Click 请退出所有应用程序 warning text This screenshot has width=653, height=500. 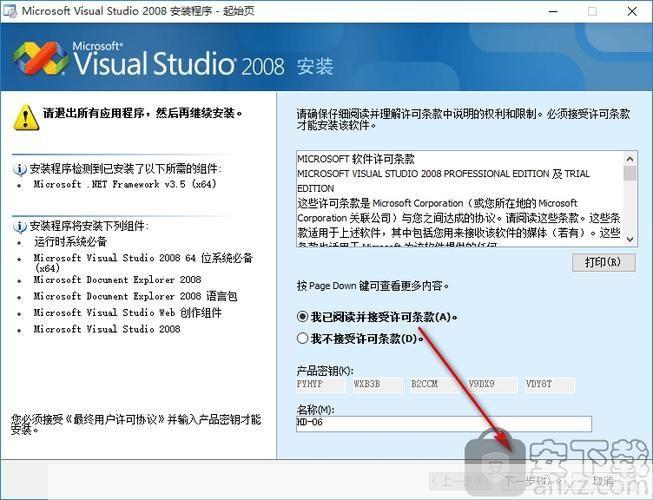click(143, 113)
